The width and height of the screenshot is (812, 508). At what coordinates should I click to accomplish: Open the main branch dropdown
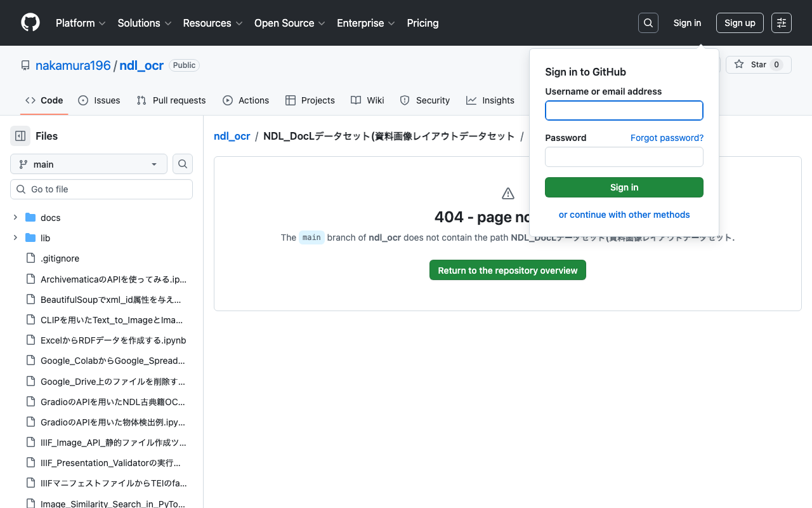(x=89, y=164)
